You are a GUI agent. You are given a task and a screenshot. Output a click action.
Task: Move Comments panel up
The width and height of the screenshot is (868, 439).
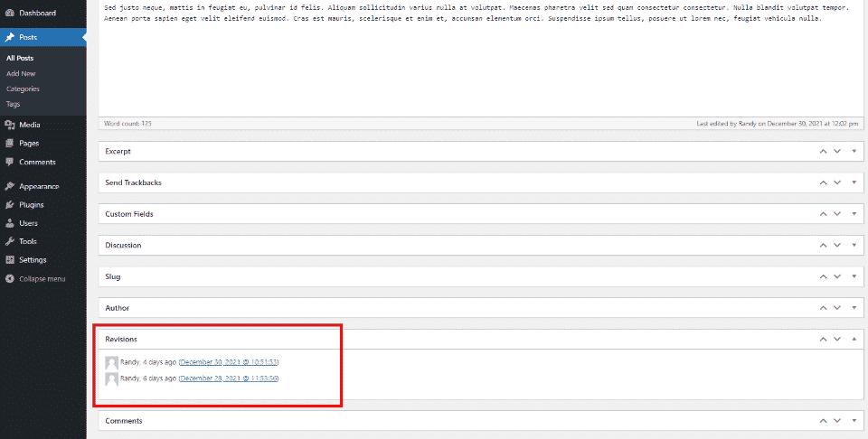[823, 421]
